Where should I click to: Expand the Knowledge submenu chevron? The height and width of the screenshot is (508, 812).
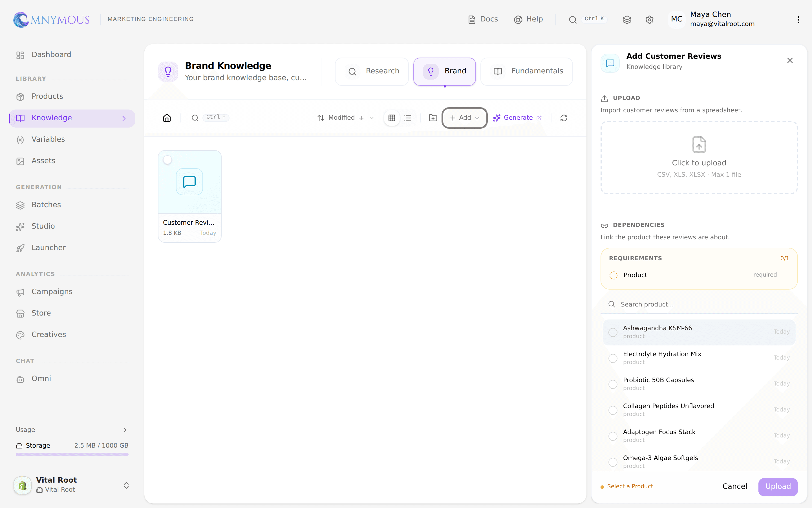coord(124,118)
